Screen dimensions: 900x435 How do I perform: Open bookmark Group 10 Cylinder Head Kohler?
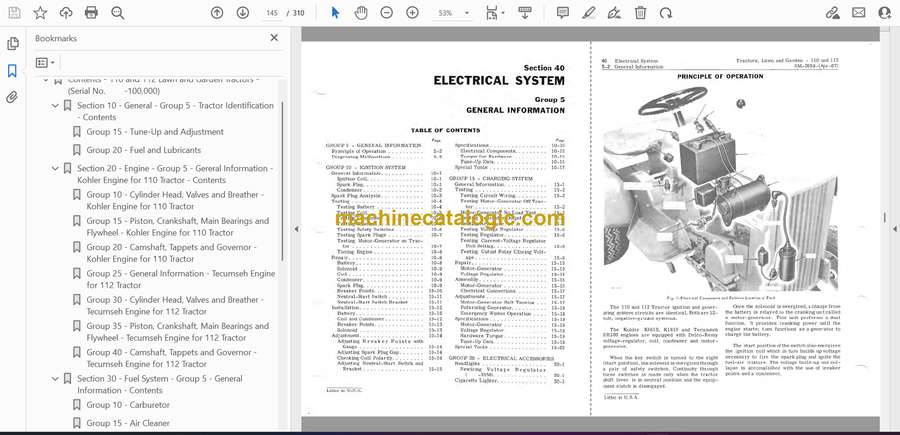point(176,200)
